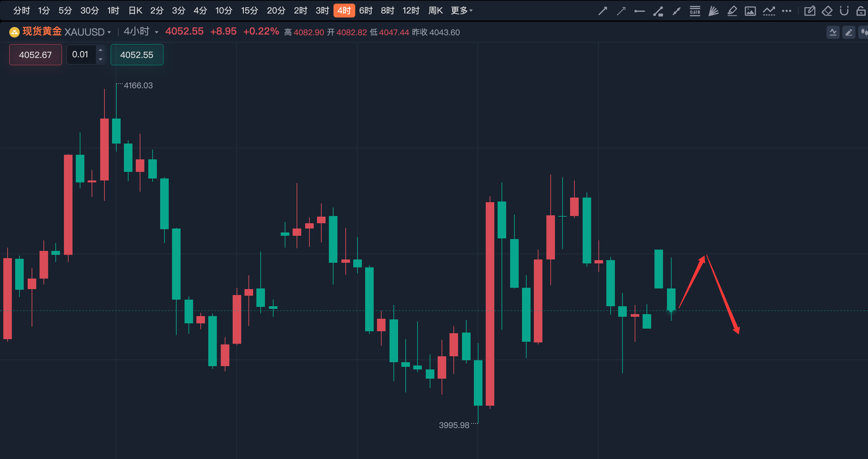This screenshot has width=868, height=459.
Task: Click the red 4052.67 sell price button
Action: point(35,55)
